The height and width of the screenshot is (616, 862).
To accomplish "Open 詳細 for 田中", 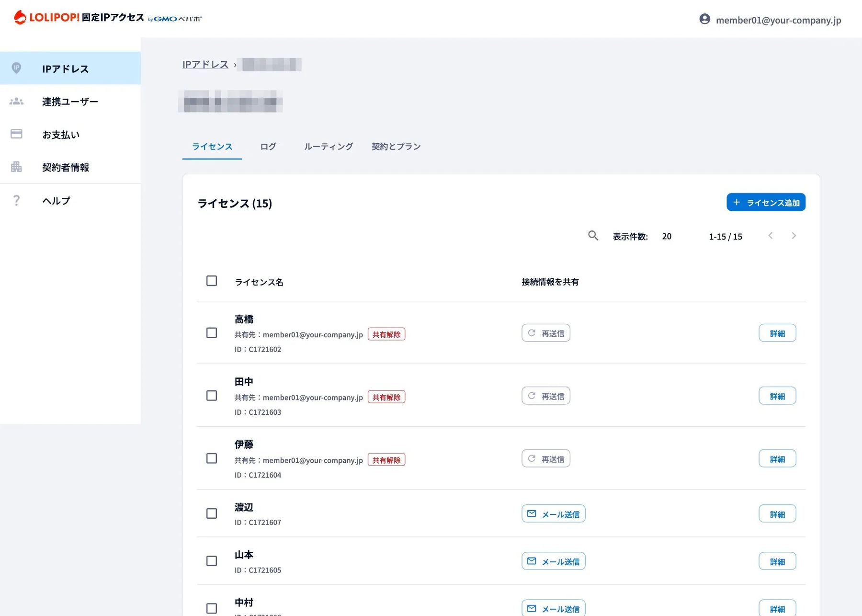I will [x=777, y=396].
